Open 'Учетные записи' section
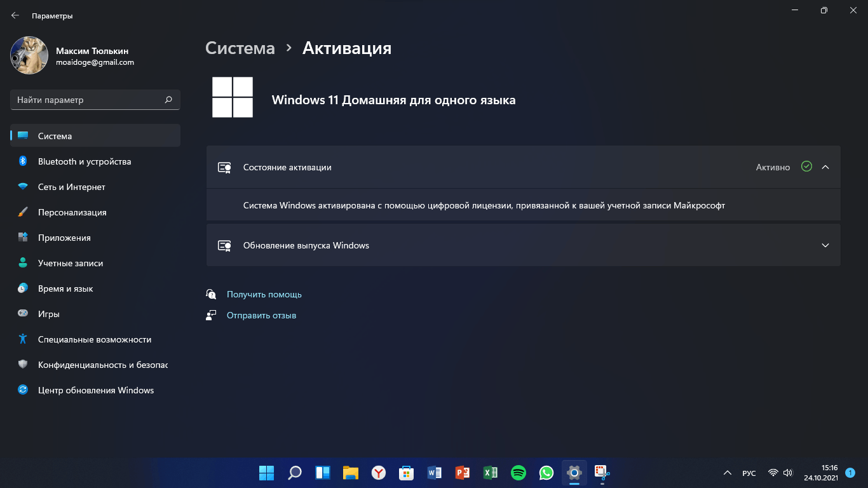The width and height of the screenshot is (868, 488). (95, 263)
